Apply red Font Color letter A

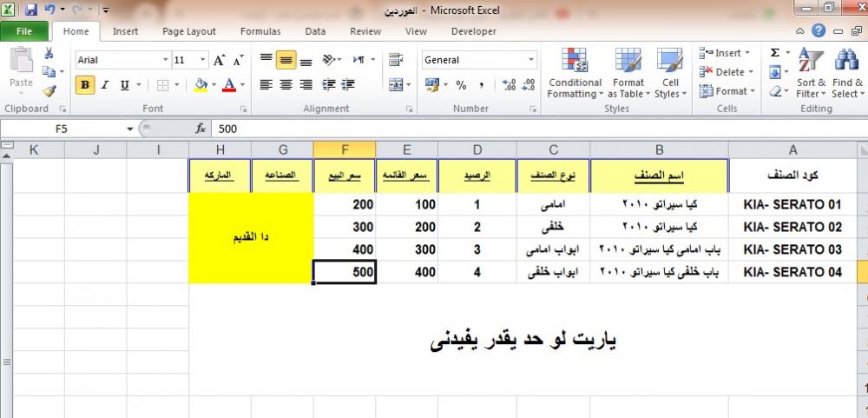pos(229,85)
